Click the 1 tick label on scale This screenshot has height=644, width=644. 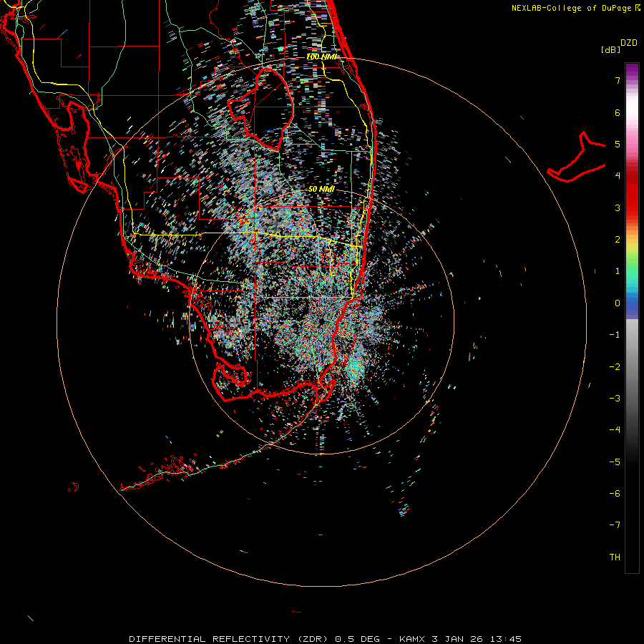pos(618,271)
